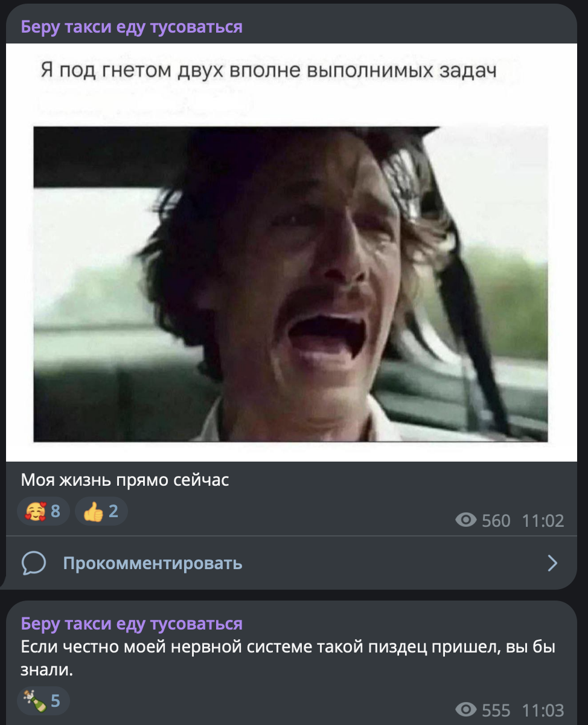Click the smiling hearts emoji in the reaction pill
The image size is (588, 725).
36,512
